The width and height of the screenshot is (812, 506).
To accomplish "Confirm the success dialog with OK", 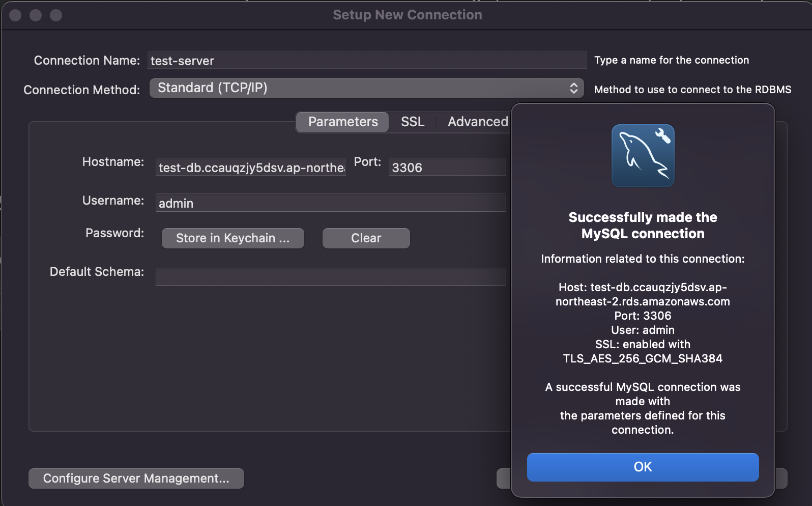I will pyautogui.click(x=643, y=467).
